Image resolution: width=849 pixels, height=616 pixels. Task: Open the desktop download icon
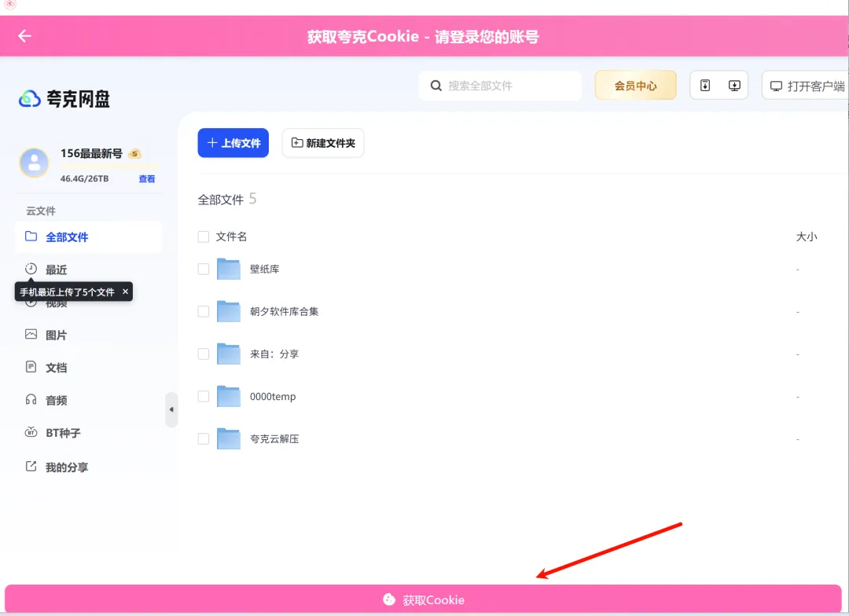click(x=734, y=86)
